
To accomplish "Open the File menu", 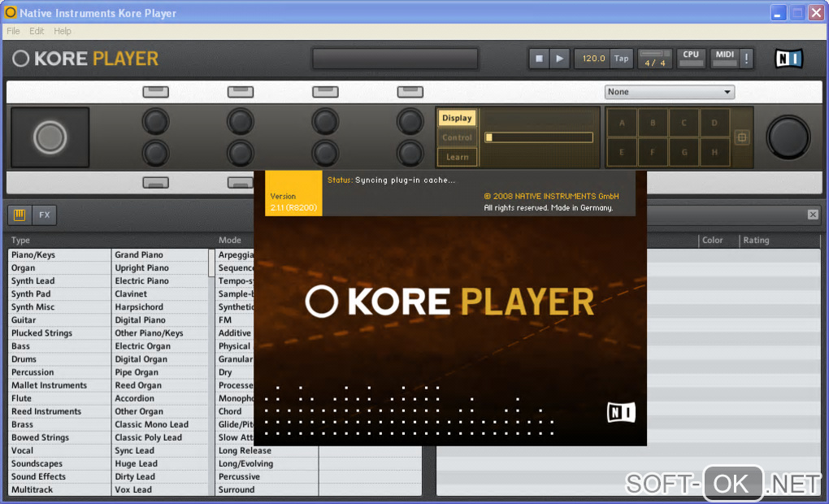I will (x=13, y=31).
